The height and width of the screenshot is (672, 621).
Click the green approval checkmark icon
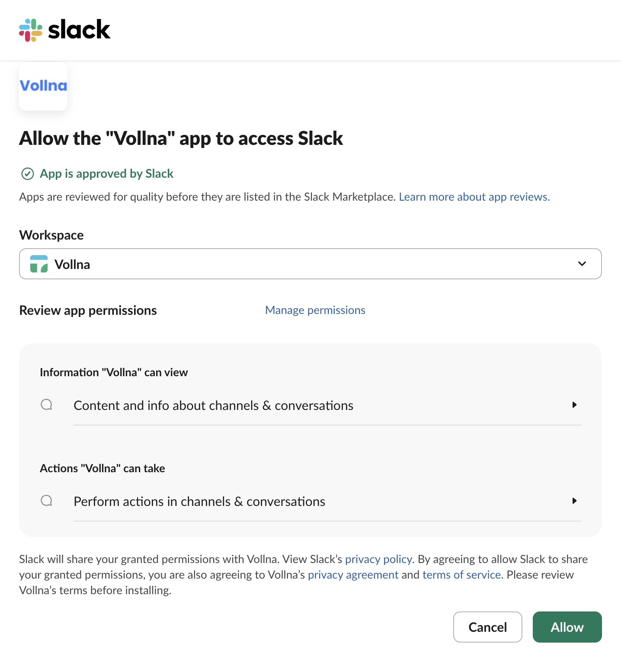pos(27,174)
